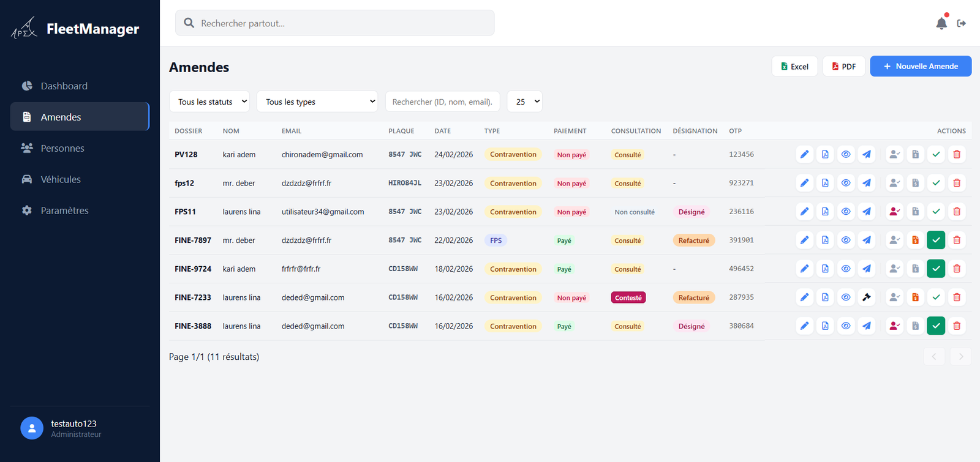
Task: Delete fine FINE-3888 with trash icon
Action: (x=957, y=326)
